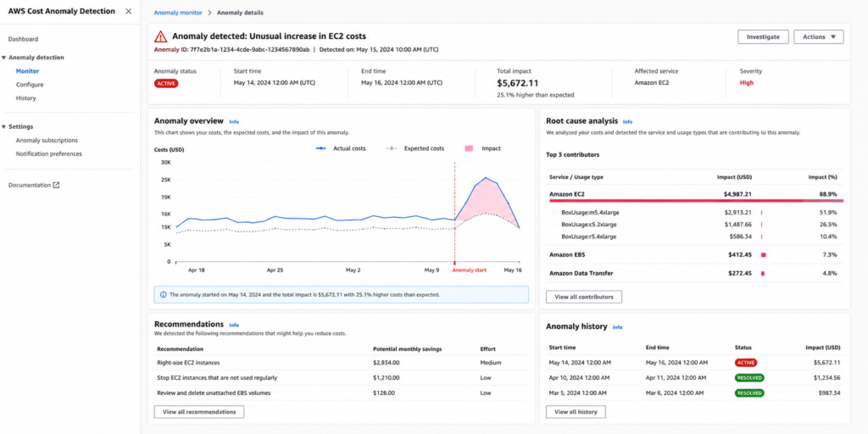Image resolution: width=868 pixels, height=434 pixels.
Task: Click the Impact legend pink swatch
Action: click(x=469, y=148)
